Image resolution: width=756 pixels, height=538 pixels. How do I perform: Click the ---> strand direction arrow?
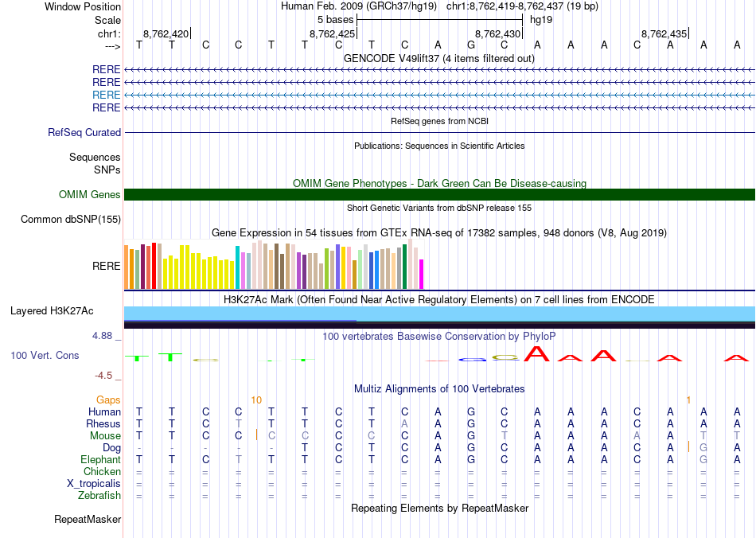coord(112,46)
